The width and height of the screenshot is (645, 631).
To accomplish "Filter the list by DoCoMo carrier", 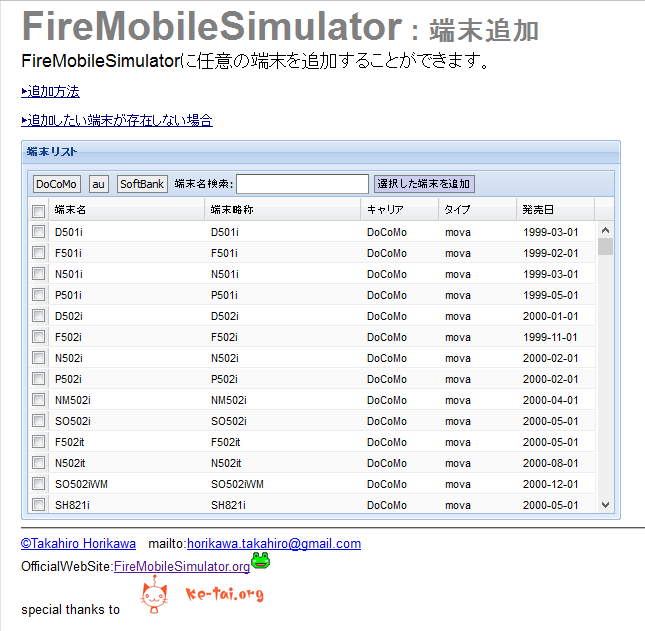I will (56, 184).
